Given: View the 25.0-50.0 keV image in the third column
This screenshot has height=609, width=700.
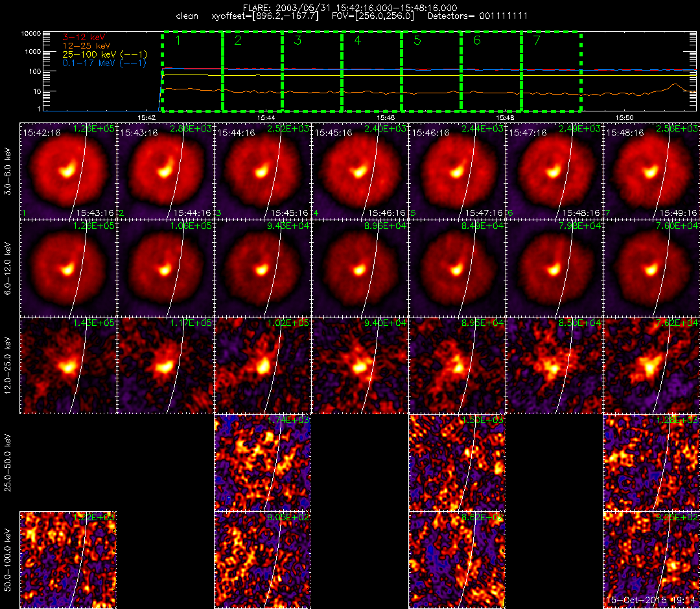Looking at the screenshot, I should 262,463.
